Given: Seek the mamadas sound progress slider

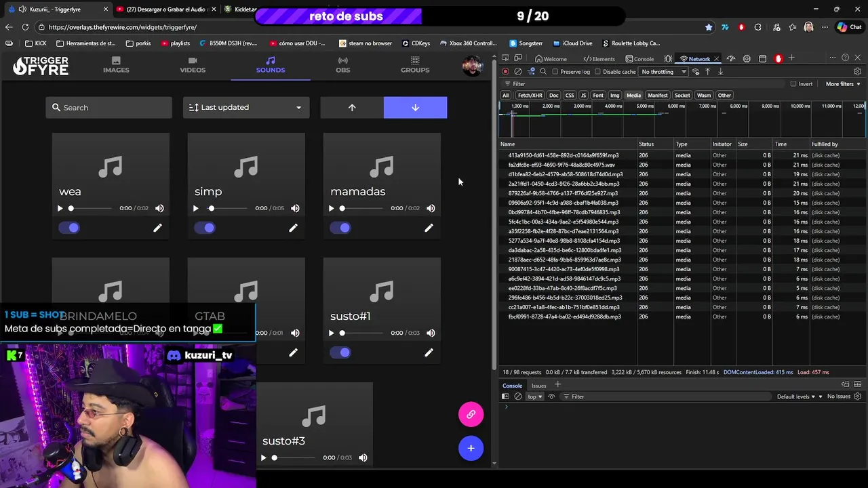Looking at the screenshot, I should (x=361, y=209).
